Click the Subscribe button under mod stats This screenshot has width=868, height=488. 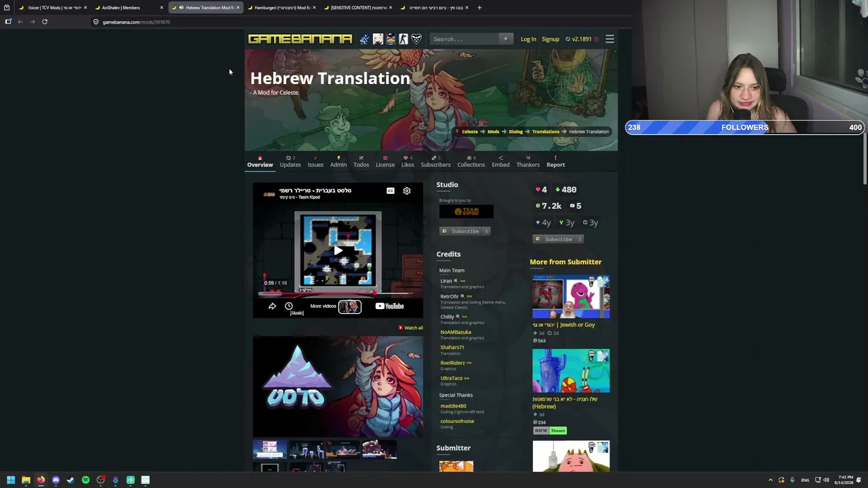(558, 239)
